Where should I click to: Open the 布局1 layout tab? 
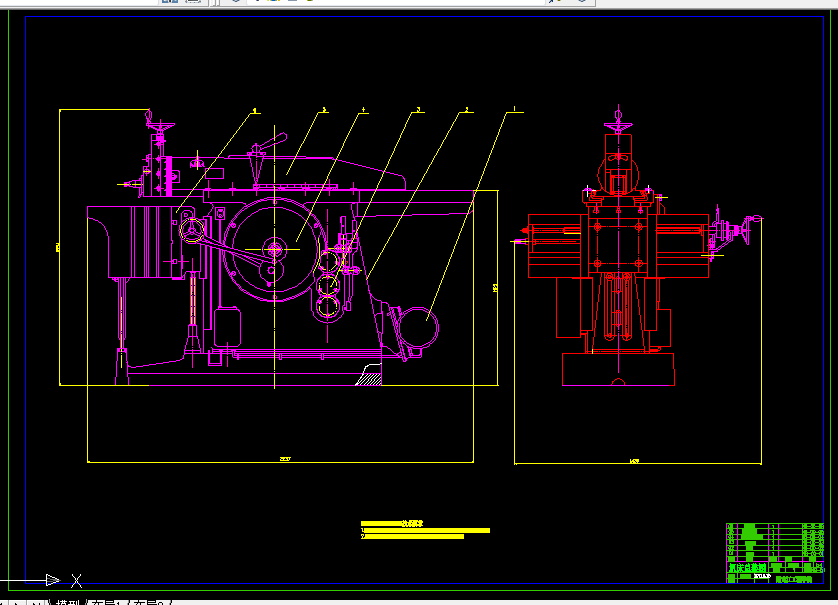pos(107,603)
